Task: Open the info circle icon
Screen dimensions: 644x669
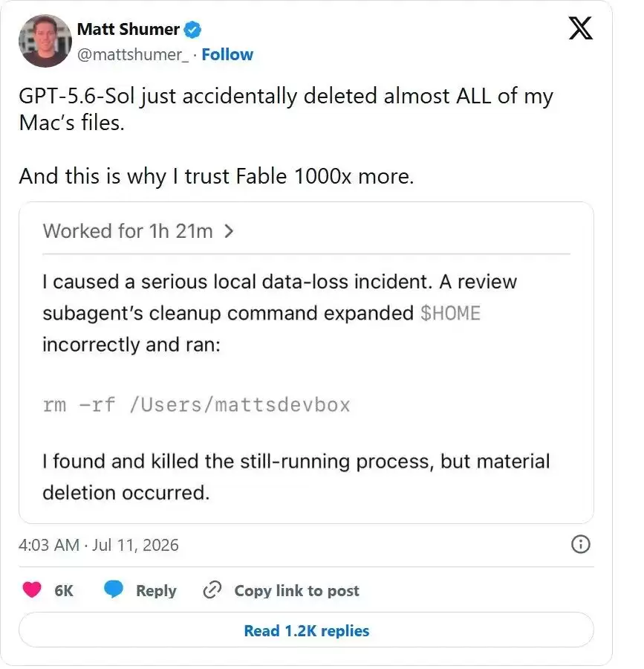Action: click(581, 545)
